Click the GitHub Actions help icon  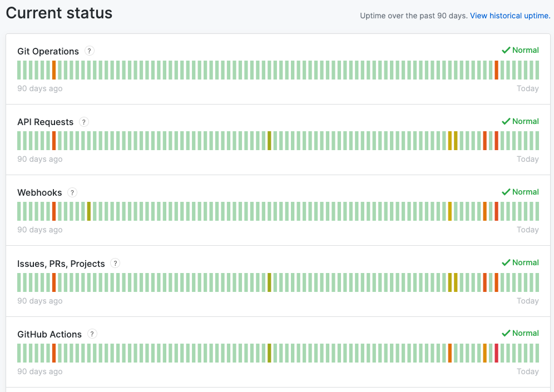pyautogui.click(x=92, y=334)
